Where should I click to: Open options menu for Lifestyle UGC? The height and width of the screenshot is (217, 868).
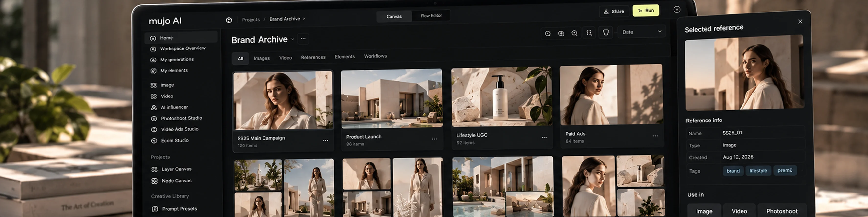pos(544,137)
